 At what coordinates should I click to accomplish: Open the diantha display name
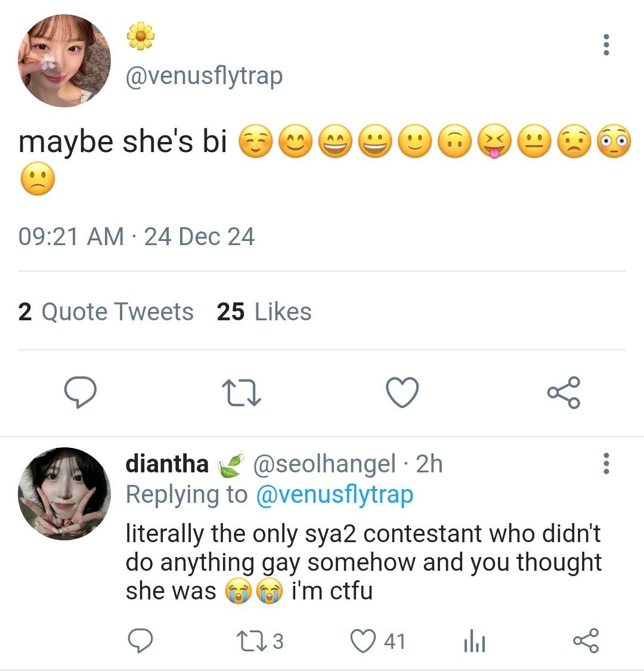click(x=167, y=464)
